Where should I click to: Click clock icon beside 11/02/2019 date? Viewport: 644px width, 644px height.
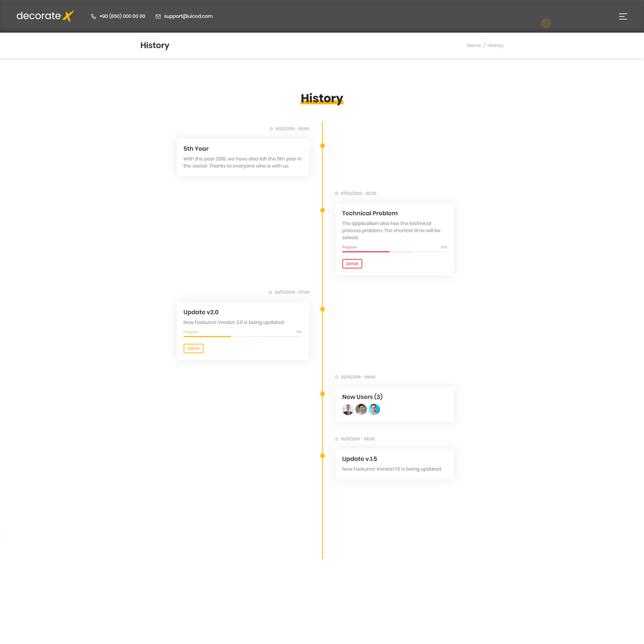pyautogui.click(x=271, y=129)
